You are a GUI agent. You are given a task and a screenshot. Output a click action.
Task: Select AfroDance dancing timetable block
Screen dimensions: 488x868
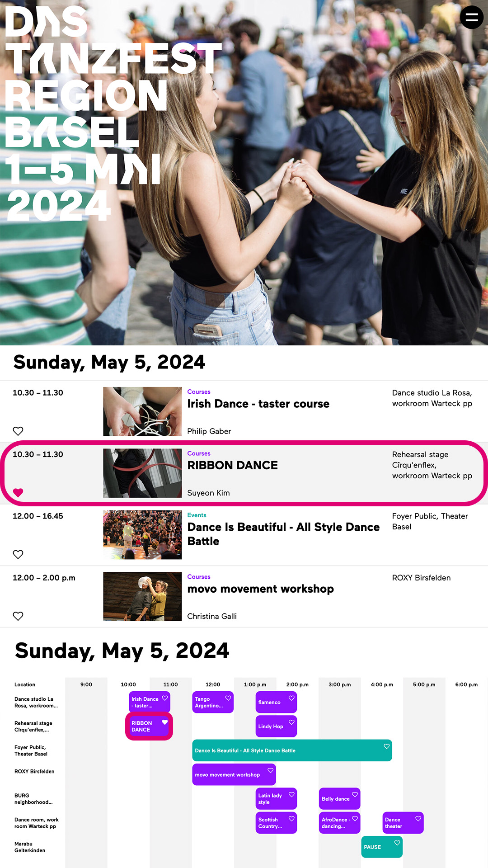339,823
